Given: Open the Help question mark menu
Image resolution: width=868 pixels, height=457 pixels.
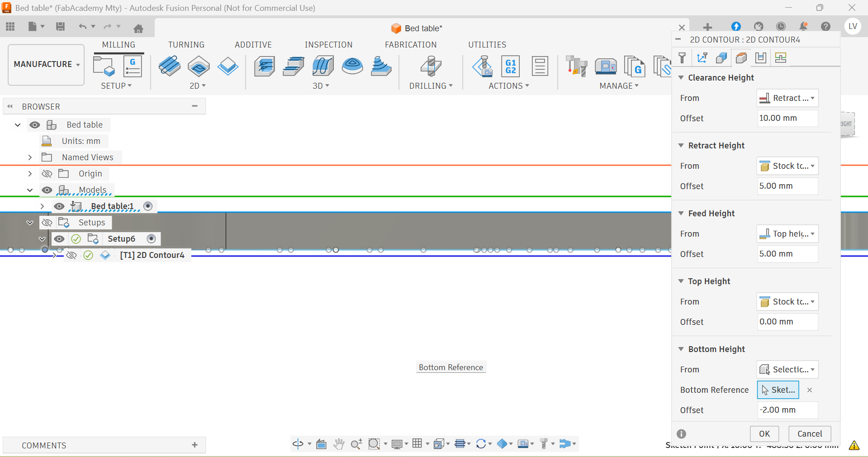Looking at the screenshot, I should point(826,27).
